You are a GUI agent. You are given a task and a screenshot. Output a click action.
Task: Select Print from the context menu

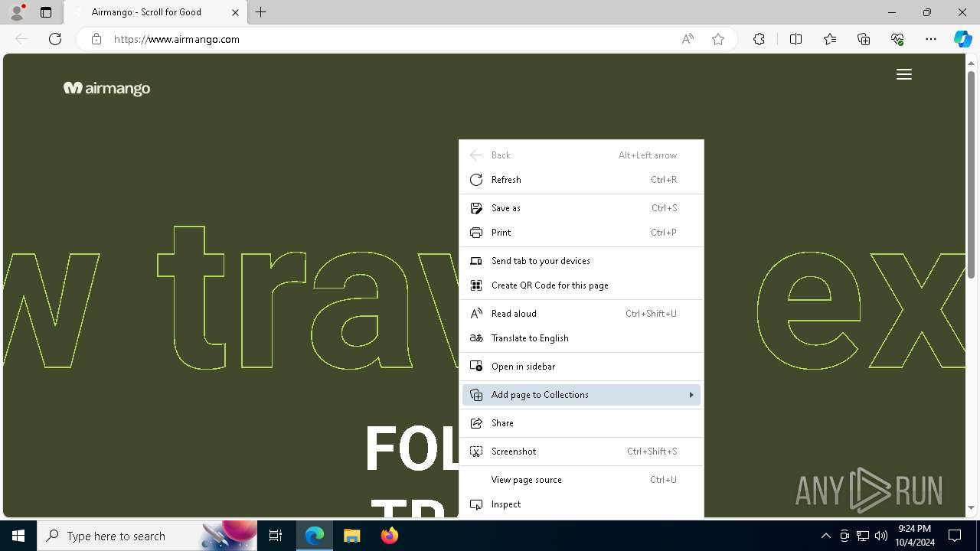pos(581,233)
